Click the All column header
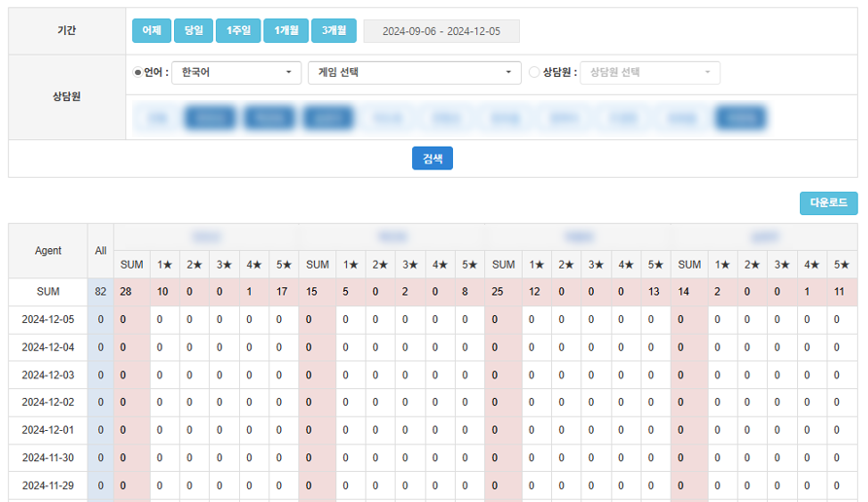The image size is (868, 502). pyautogui.click(x=100, y=250)
